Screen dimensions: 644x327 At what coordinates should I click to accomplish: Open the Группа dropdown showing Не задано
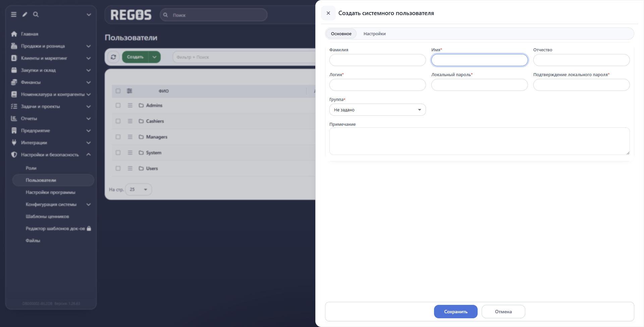coord(378,110)
